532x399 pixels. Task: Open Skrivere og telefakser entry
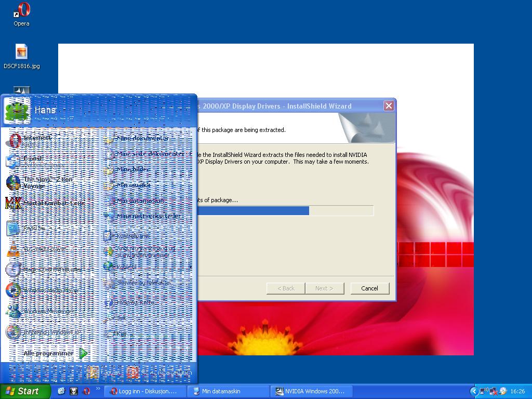(148, 283)
